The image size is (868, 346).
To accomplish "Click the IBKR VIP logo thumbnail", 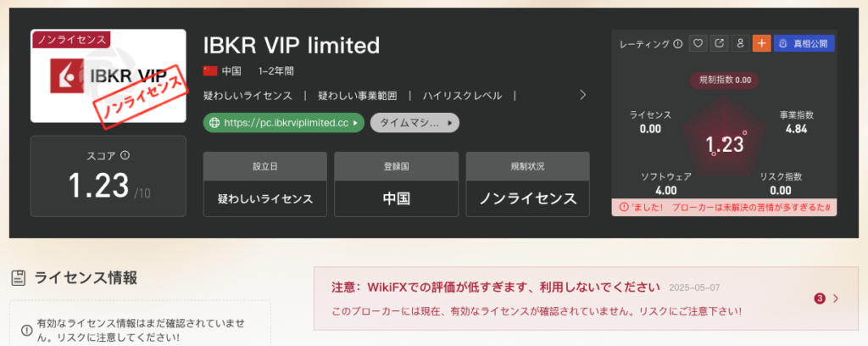I will [108, 75].
